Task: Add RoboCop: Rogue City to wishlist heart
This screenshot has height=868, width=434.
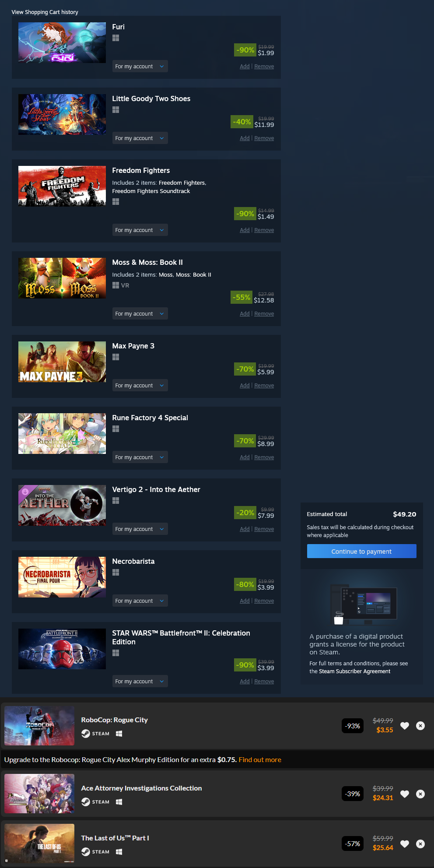Action: click(405, 726)
